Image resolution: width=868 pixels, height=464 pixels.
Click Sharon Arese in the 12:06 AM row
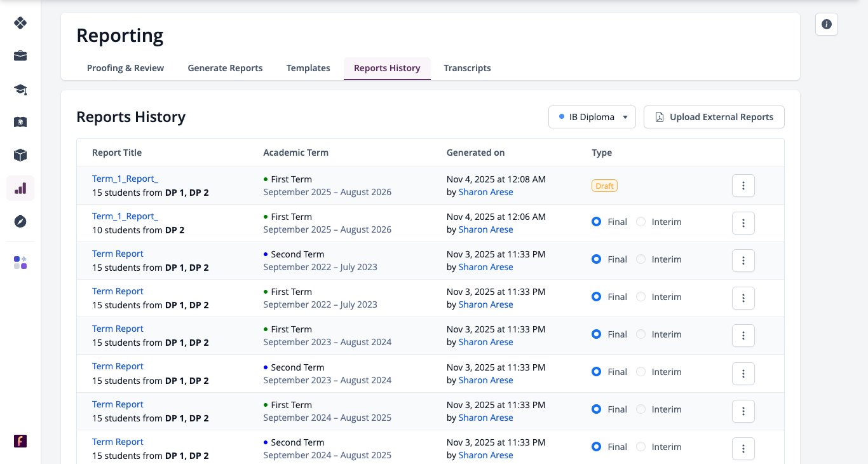[485, 229]
